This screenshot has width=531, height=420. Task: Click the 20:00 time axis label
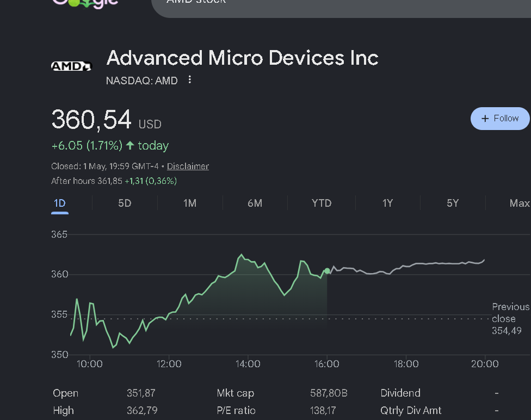point(485,364)
